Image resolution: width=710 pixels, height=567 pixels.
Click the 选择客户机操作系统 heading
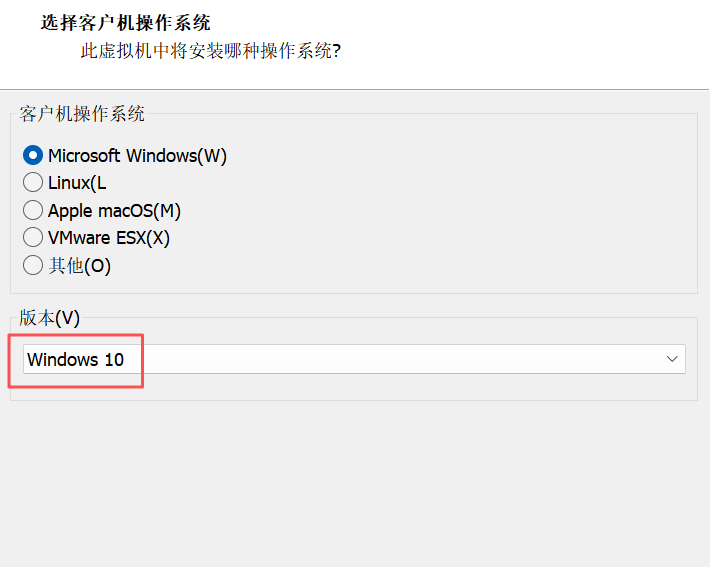point(126,22)
